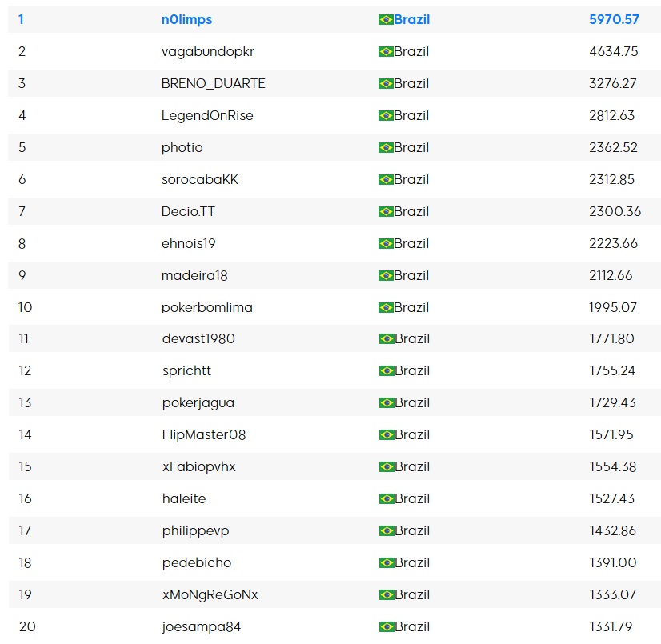661x644 pixels.
Task: Click the score 2362.52
Action: pos(613,147)
